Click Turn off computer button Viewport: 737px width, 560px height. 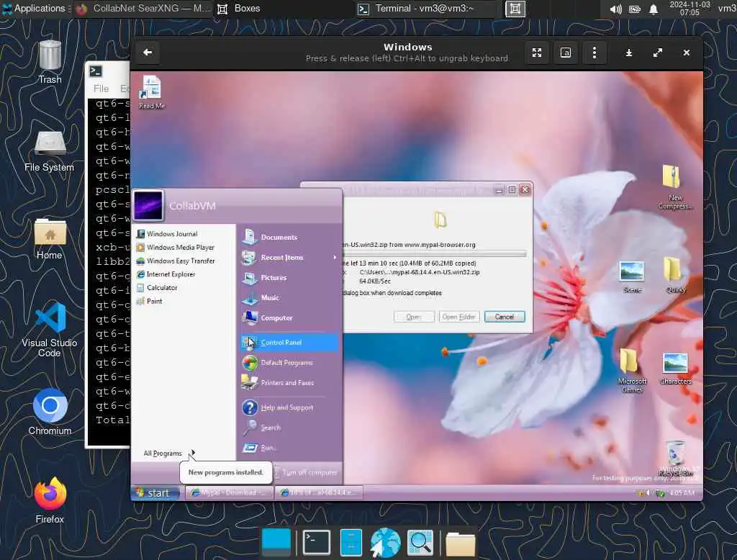[306, 472]
